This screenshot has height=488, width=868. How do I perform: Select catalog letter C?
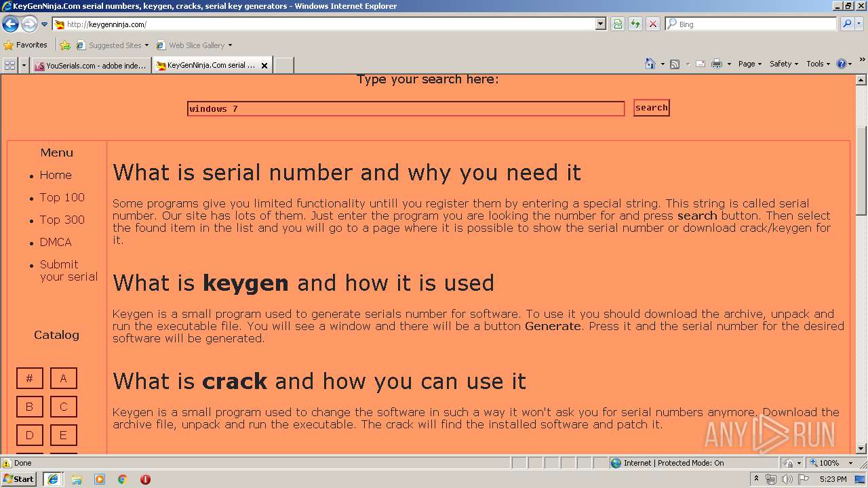63,407
